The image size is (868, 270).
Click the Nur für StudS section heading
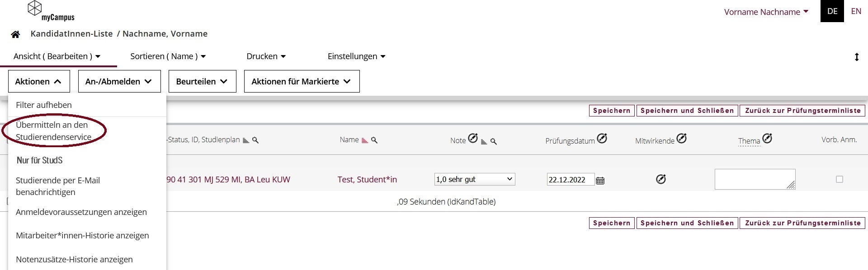click(x=40, y=160)
